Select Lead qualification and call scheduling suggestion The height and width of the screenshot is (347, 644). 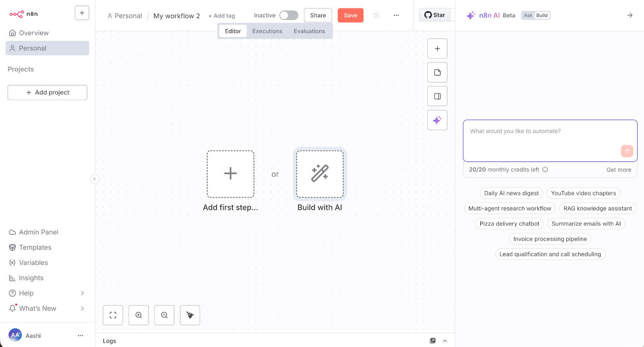(550, 254)
